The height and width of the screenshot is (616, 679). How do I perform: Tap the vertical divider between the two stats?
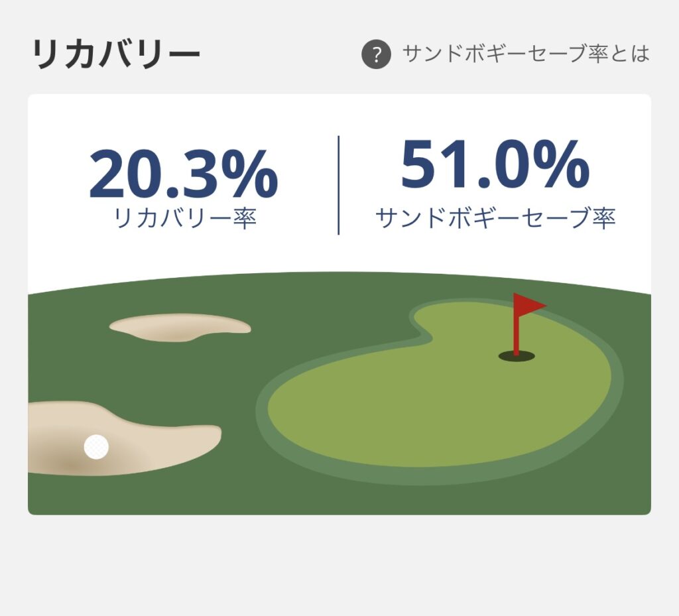339,185
